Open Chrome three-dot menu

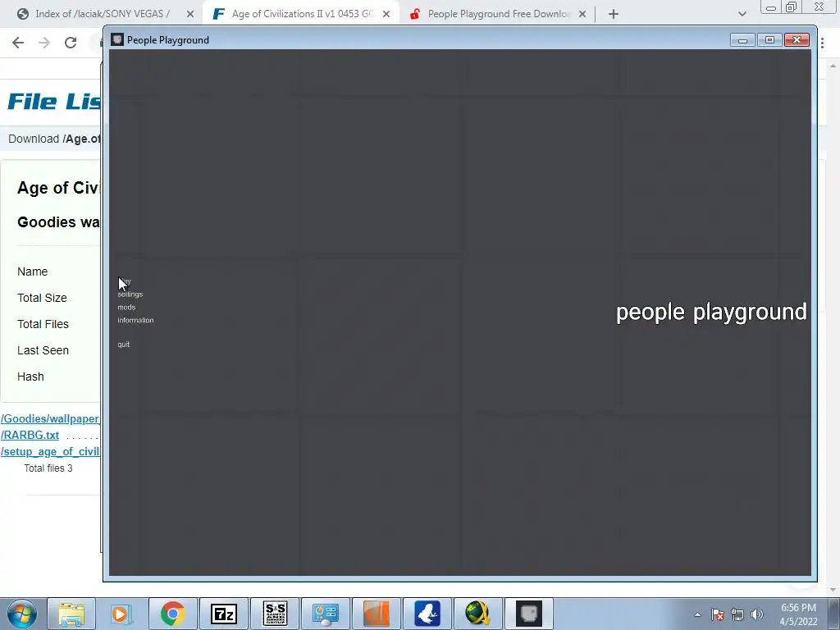[x=822, y=43]
